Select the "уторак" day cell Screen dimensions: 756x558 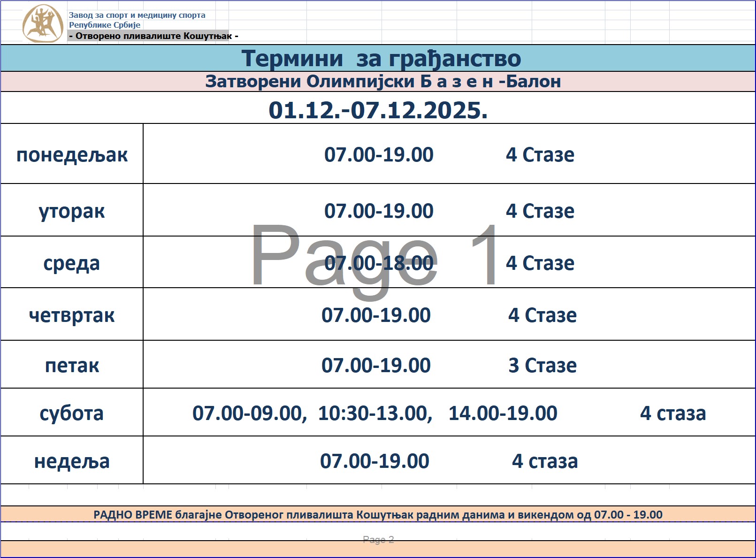(72, 211)
